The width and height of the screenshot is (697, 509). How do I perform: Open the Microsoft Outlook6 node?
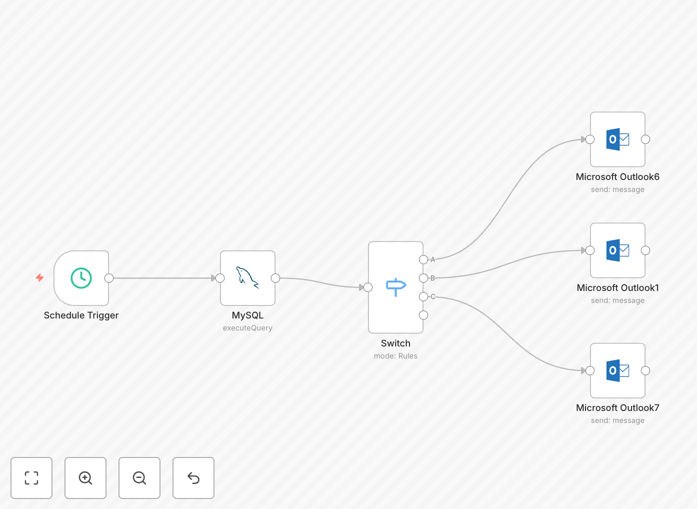(x=617, y=139)
